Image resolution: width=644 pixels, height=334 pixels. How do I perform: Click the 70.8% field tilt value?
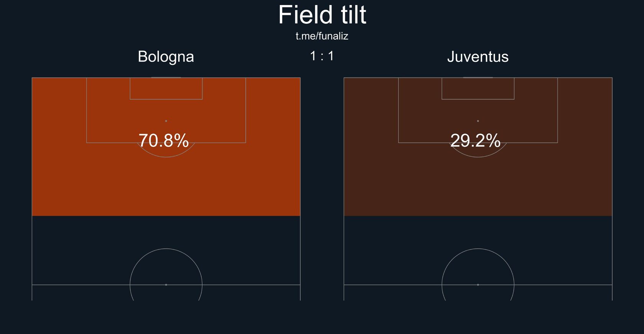coord(164,140)
